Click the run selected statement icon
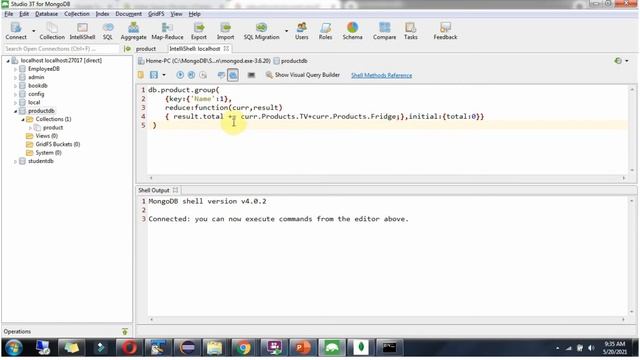The image size is (640, 360). 191,75
